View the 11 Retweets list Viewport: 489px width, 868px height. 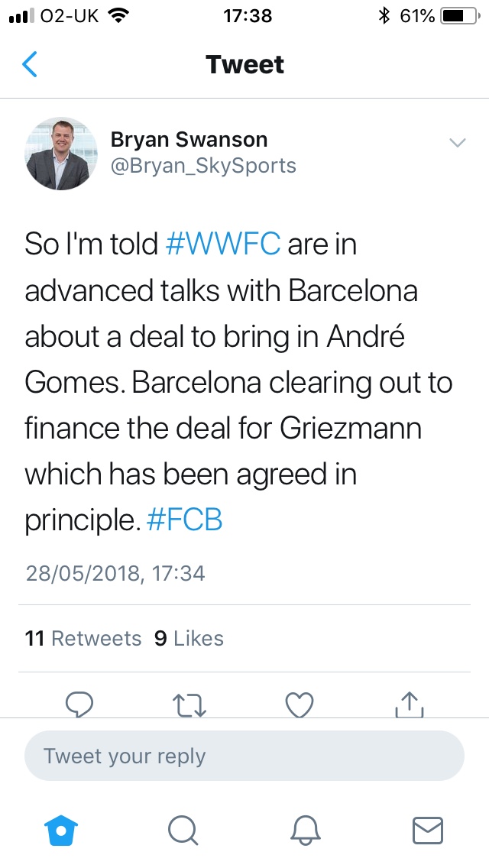coord(83,639)
